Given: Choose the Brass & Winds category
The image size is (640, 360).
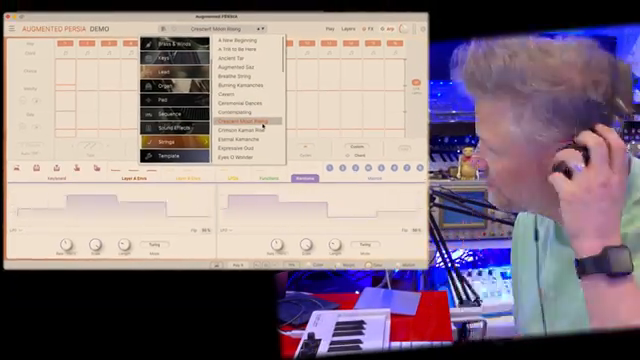Looking at the screenshot, I should (175, 44).
